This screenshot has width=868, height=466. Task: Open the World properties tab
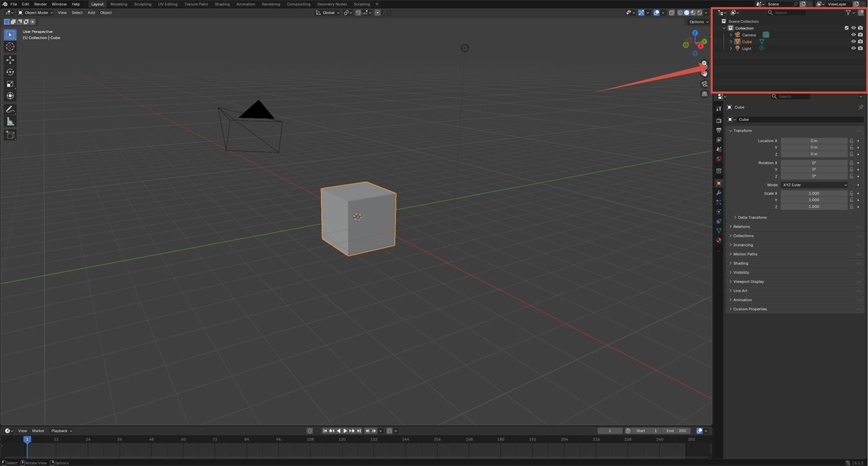(719, 159)
